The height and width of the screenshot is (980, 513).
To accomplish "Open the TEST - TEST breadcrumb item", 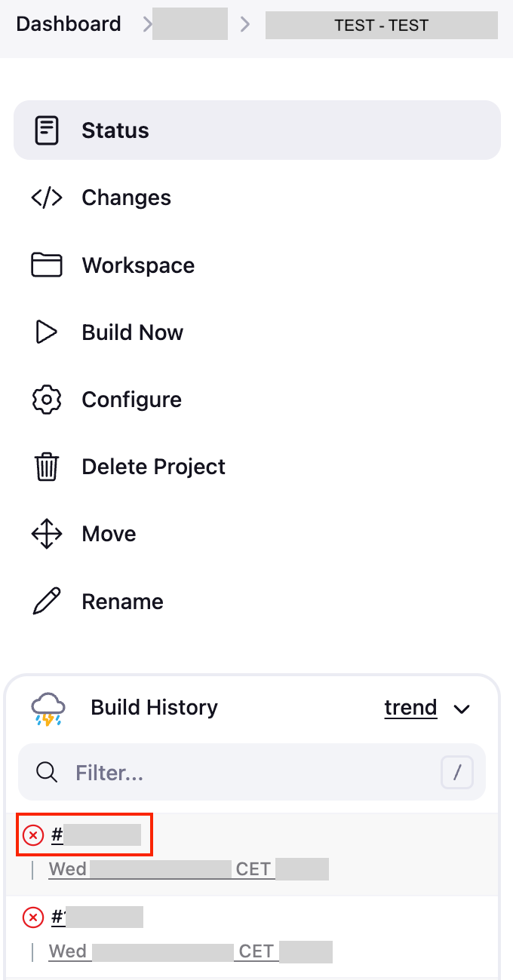I will pyautogui.click(x=381, y=26).
